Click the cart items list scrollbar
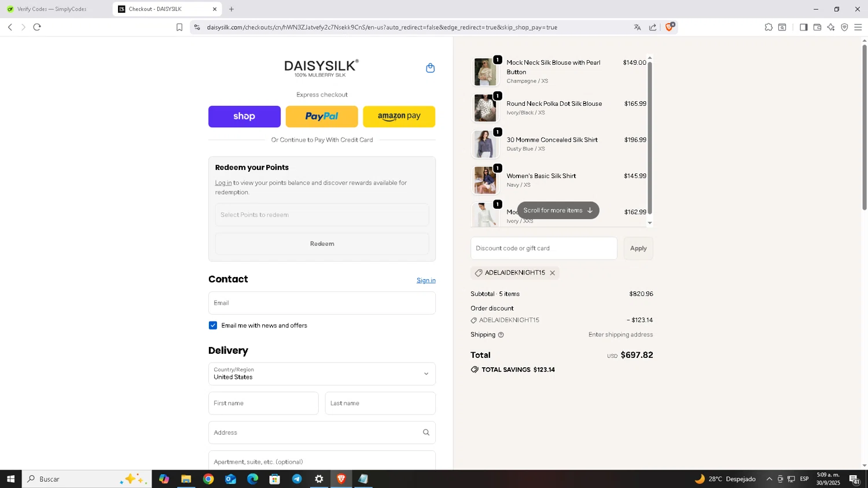This screenshot has height=488, width=868. click(649, 138)
